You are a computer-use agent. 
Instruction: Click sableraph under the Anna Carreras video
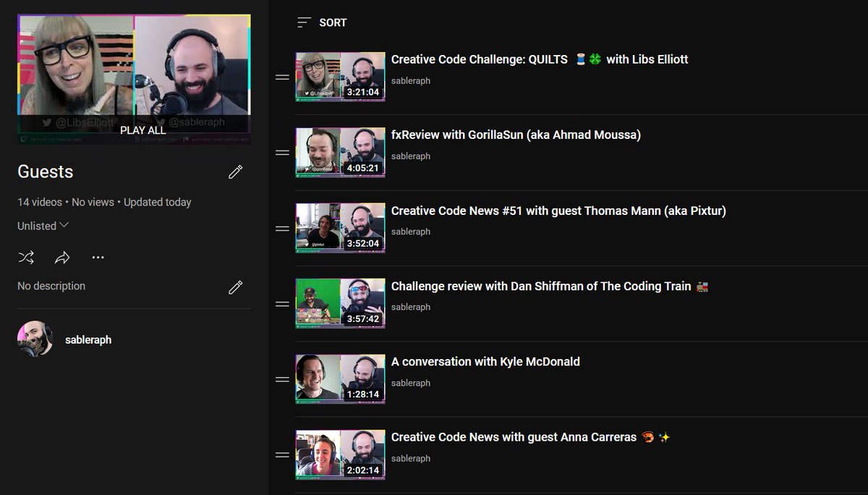[x=411, y=458]
